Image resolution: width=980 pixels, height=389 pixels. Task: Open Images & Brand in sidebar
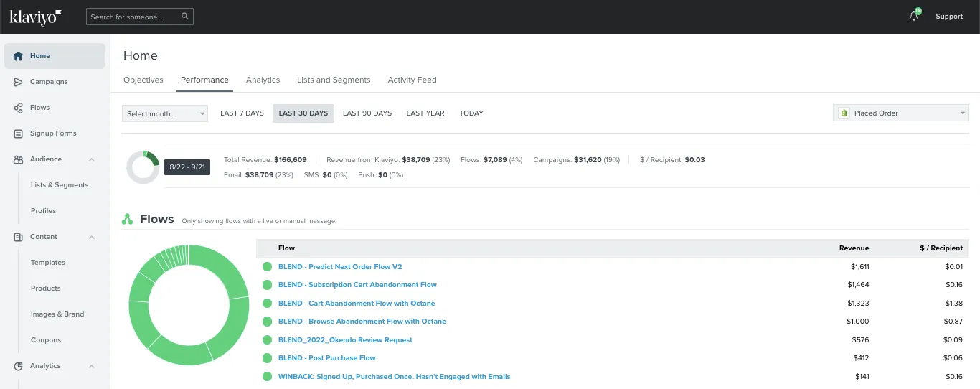point(57,314)
